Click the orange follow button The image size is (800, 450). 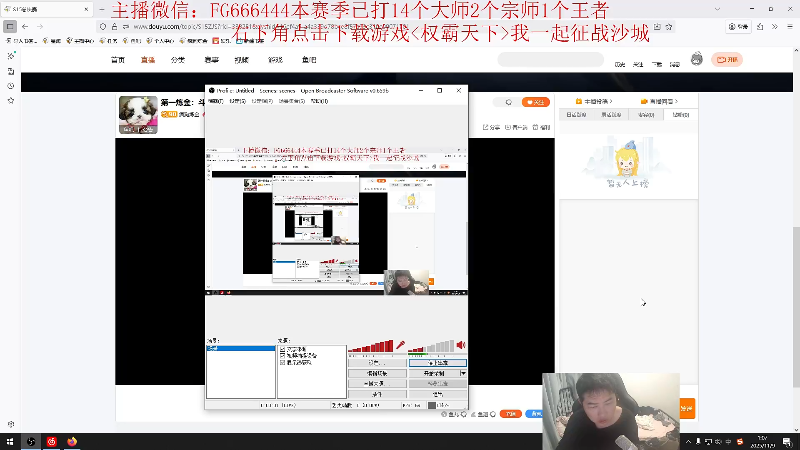tap(536, 102)
